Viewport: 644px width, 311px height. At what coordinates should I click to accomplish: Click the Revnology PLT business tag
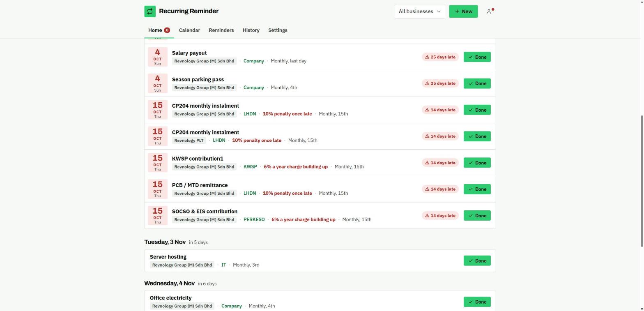189,141
